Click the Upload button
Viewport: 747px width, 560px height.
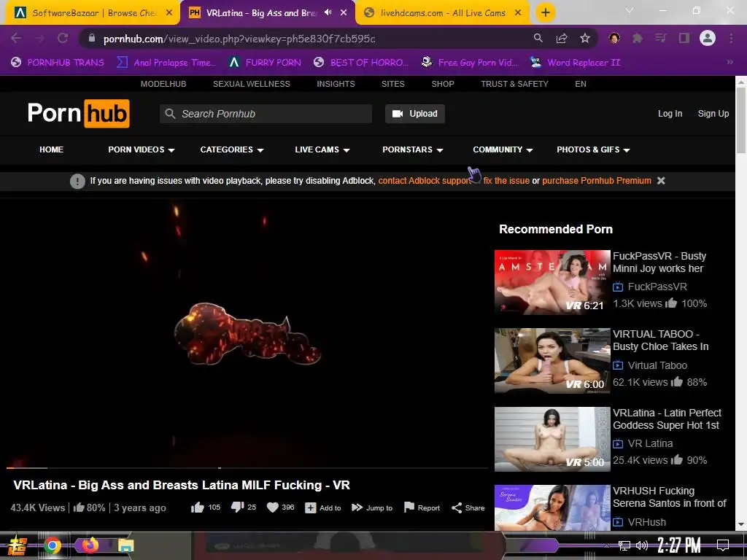pyautogui.click(x=415, y=114)
